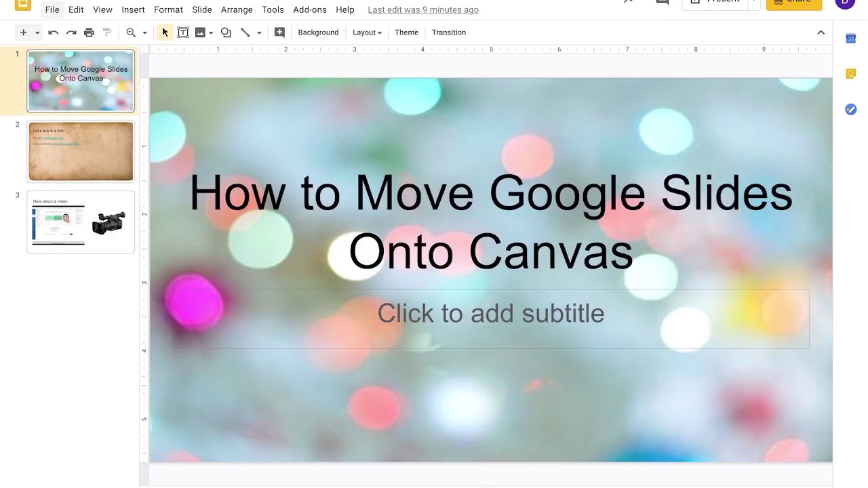868x488 pixels.
Task: Open the Google Slides home logo
Action: coord(23,4)
